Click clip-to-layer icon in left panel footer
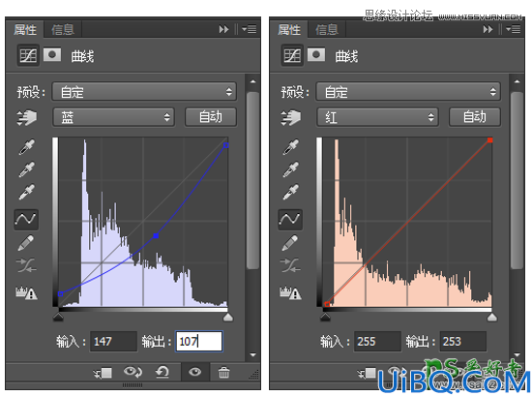Viewport: 532px width, 396px height. click(103, 373)
